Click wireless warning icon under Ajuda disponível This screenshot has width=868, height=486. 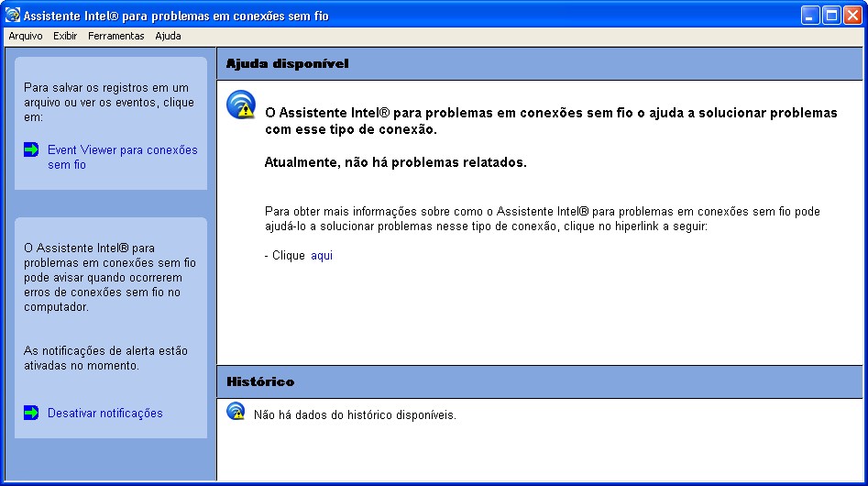[x=241, y=105]
